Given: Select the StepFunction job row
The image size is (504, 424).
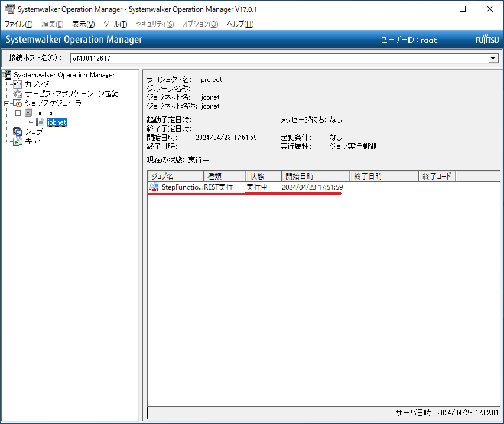Looking at the screenshot, I should pos(182,187).
